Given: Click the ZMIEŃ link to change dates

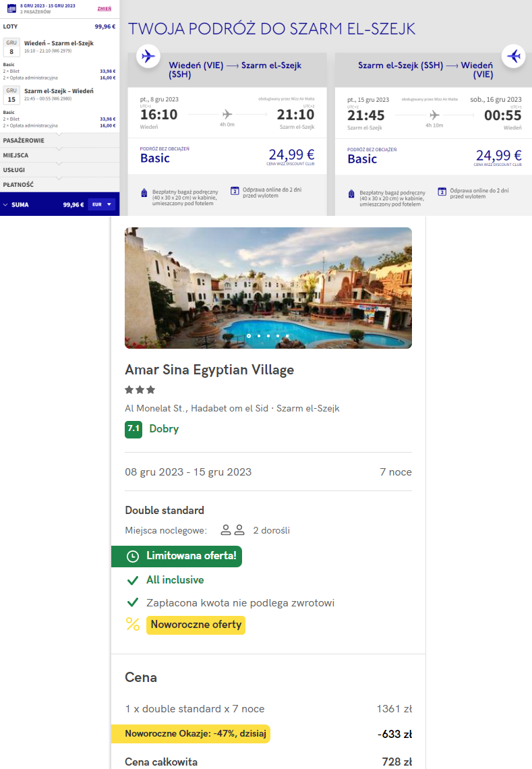Looking at the screenshot, I should [104, 8].
